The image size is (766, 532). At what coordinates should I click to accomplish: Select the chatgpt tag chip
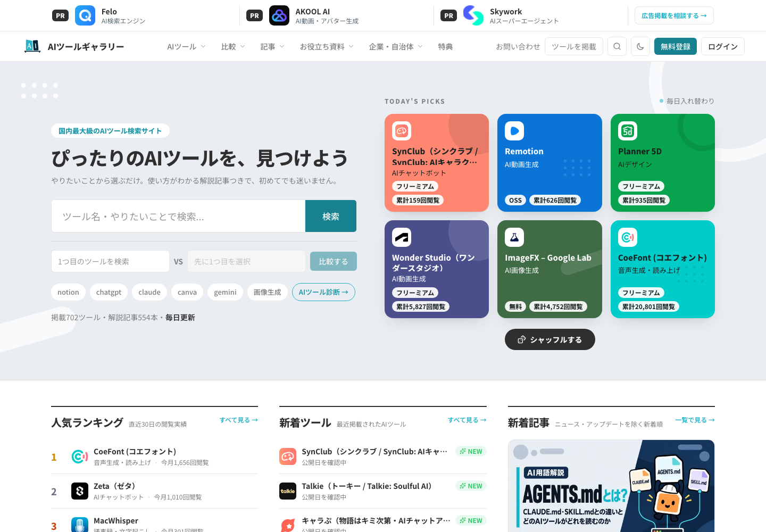109,292
